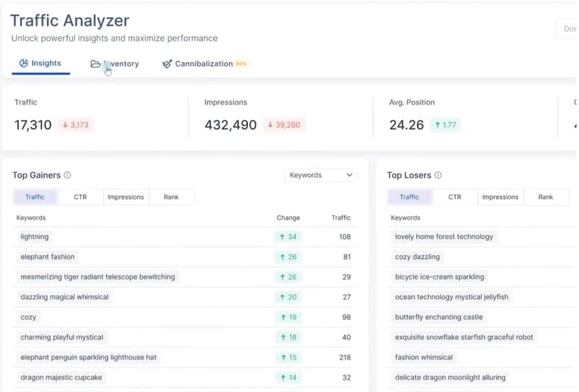This screenshot has height=392, width=579.
Task: Open the Inventory tab
Action: (121, 64)
